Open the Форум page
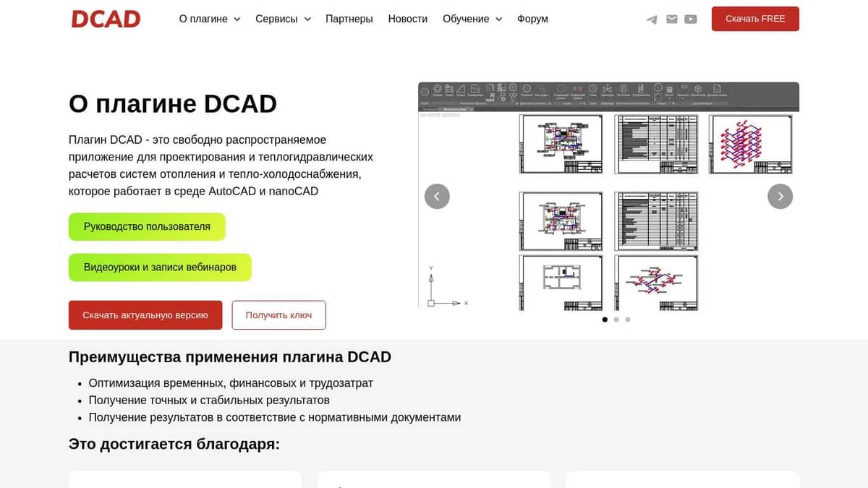 [532, 19]
